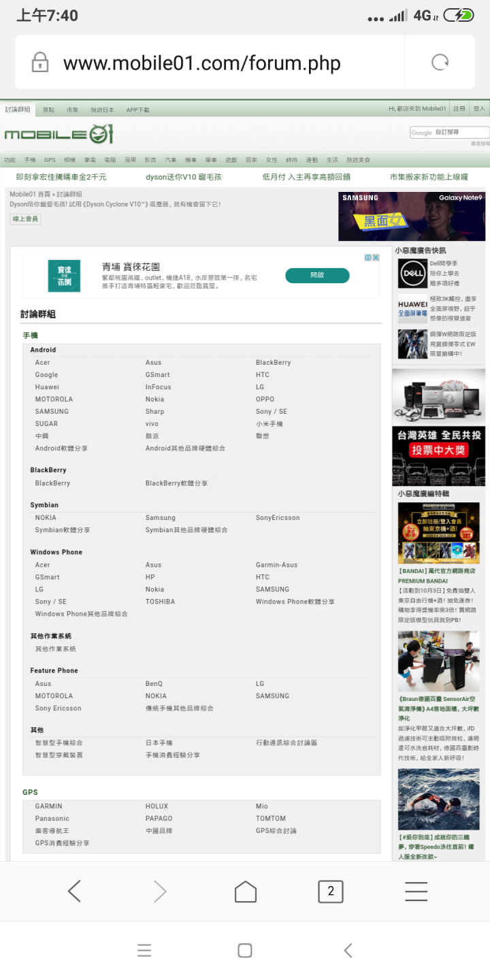Open the 樂客導航王 forum link
490x980 pixels.
52,831
